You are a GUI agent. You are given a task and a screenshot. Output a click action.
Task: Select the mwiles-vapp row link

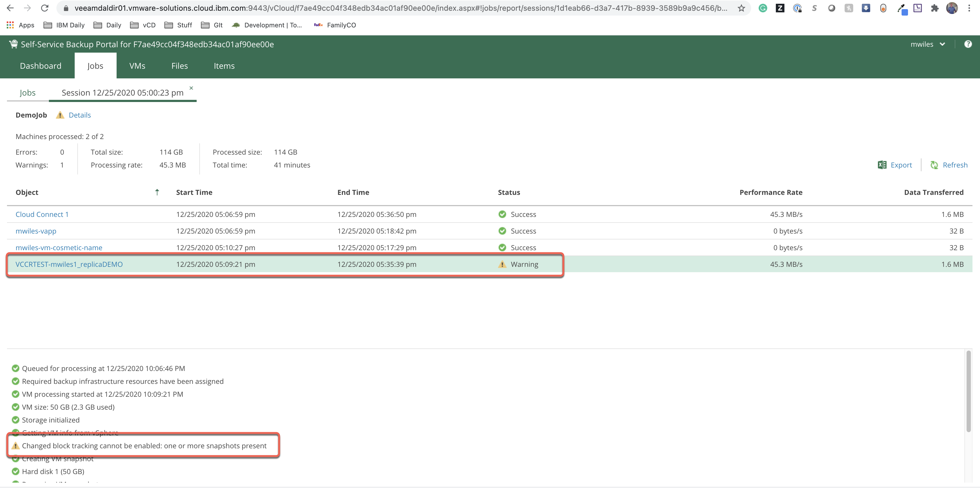point(36,231)
